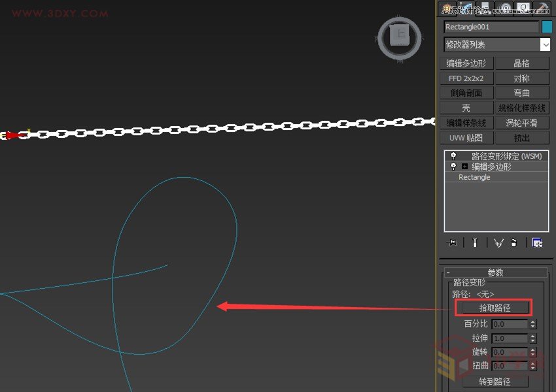
Task: Click the 拾取路径 button
Action: click(x=494, y=307)
